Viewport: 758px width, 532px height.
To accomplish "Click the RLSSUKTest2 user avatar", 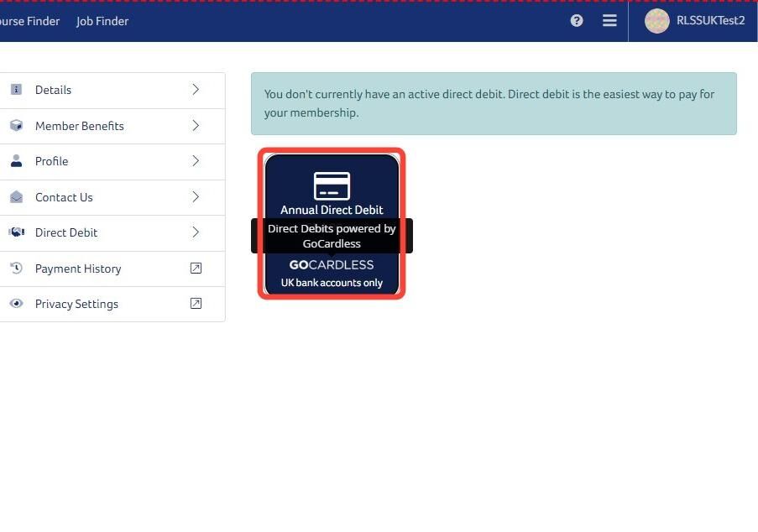I will (x=657, y=21).
